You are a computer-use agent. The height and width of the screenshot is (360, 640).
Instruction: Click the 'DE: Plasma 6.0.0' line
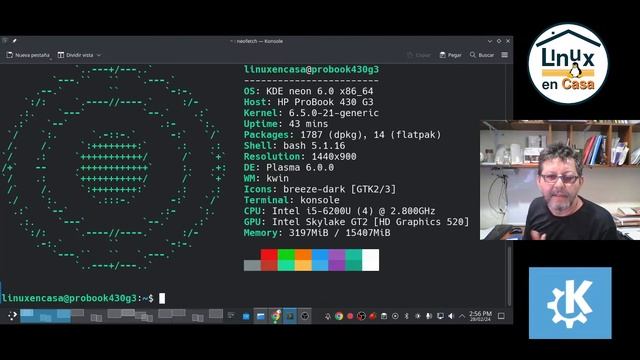289,167
